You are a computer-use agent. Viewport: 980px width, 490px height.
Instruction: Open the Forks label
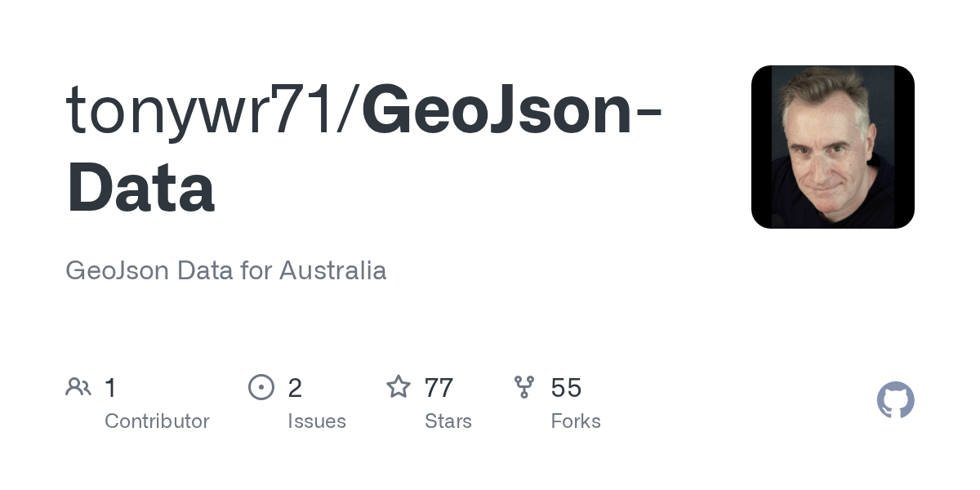576,421
